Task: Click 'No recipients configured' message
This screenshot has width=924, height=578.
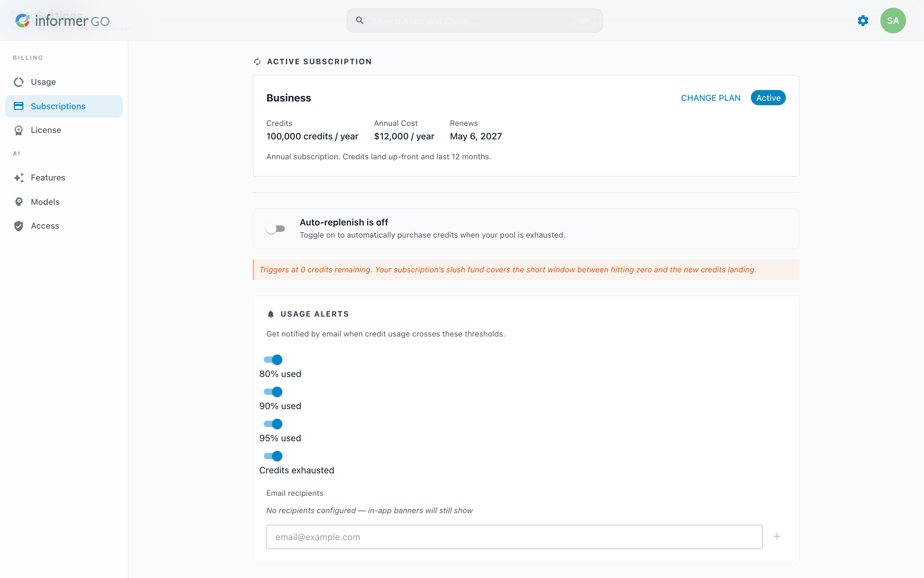Action: [369, 510]
